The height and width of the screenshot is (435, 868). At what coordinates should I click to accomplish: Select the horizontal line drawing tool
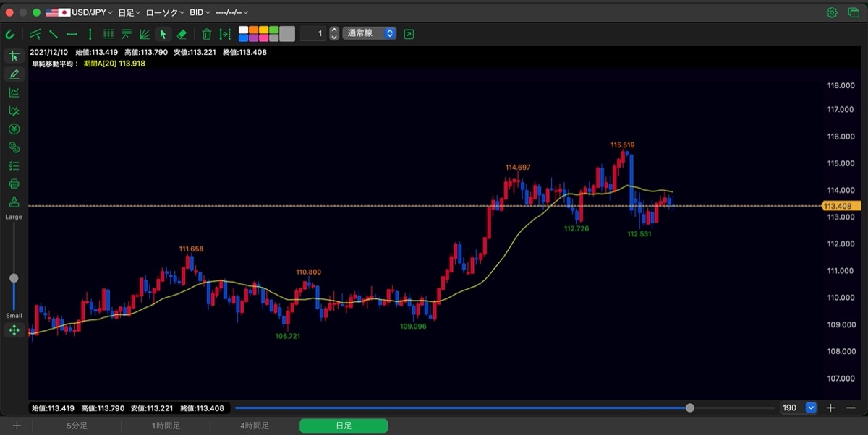(72, 34)
